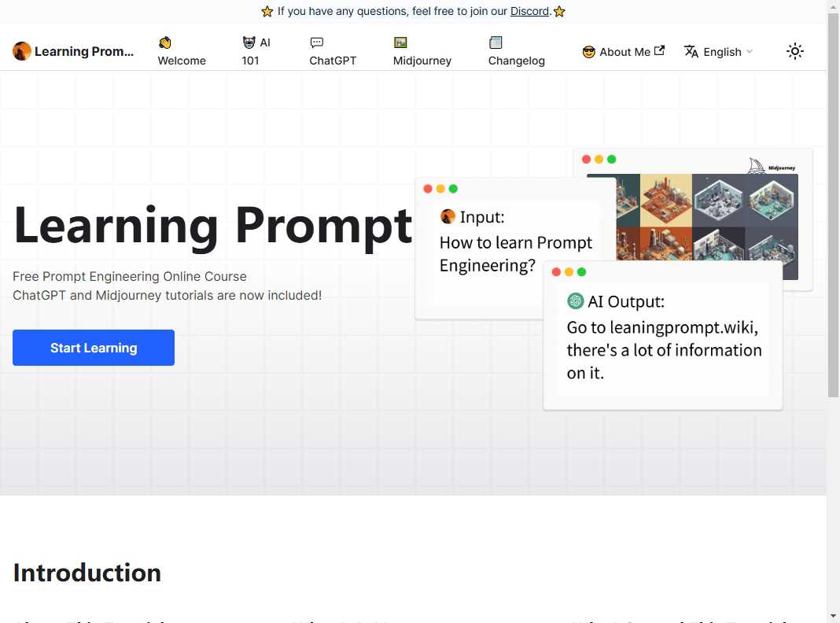Click the Introduction heading
The height and width of the screenshot is (623, 840).
(87, 573)
